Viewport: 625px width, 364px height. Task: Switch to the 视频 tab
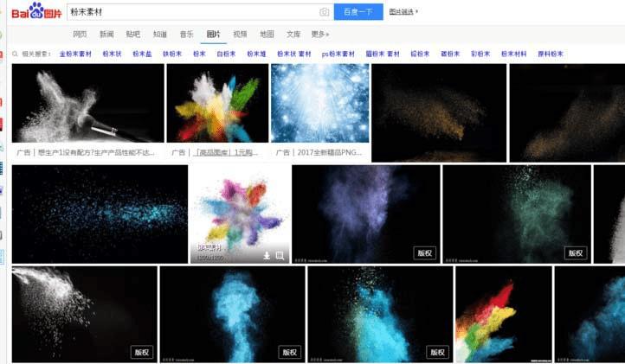click(240, 35)
